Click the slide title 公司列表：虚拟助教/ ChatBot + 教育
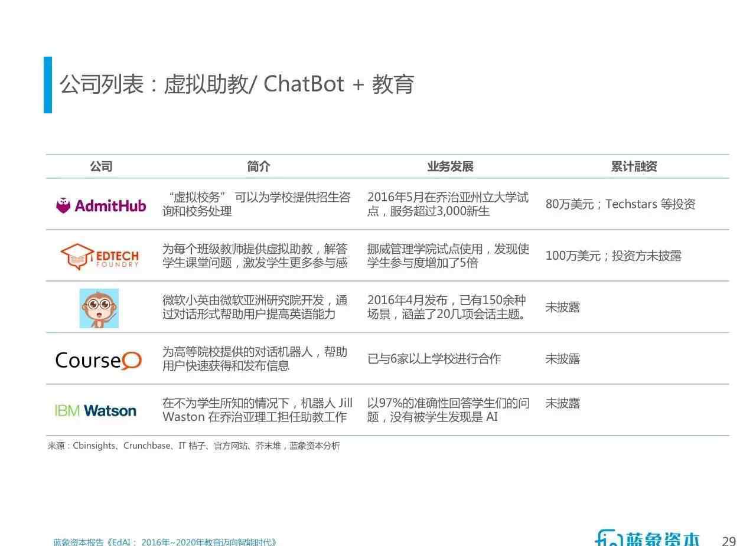Screen dimensions: 756x546 236,84
